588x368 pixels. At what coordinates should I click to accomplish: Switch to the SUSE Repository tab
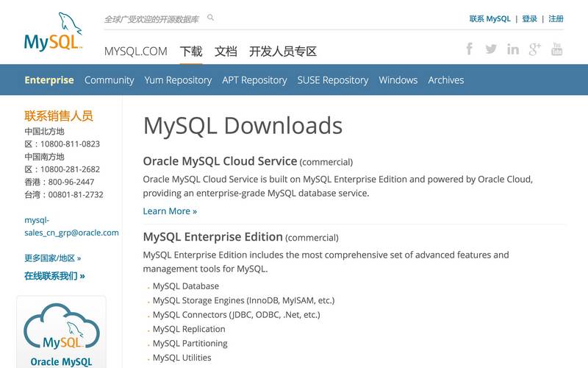[333, 80]
